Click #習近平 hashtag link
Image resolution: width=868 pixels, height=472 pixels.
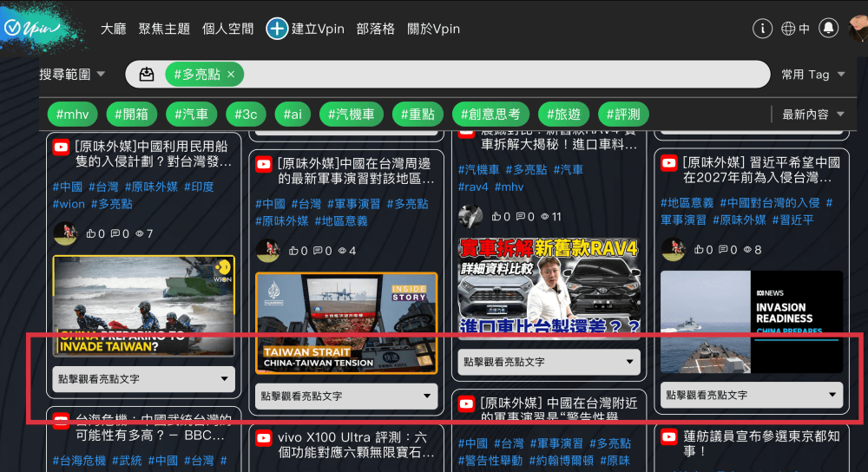793,220
